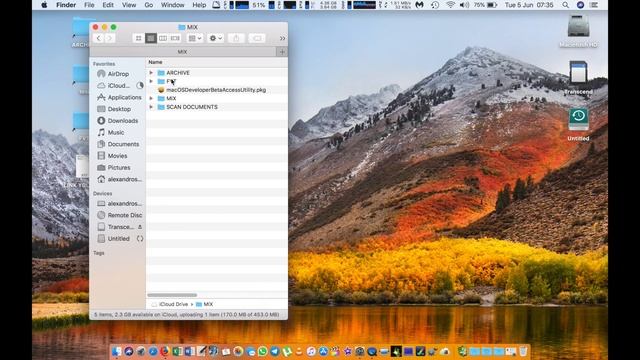Expand the MIX folder disclosure triangle
Viewport: 640px width, 360px height.
151,98
